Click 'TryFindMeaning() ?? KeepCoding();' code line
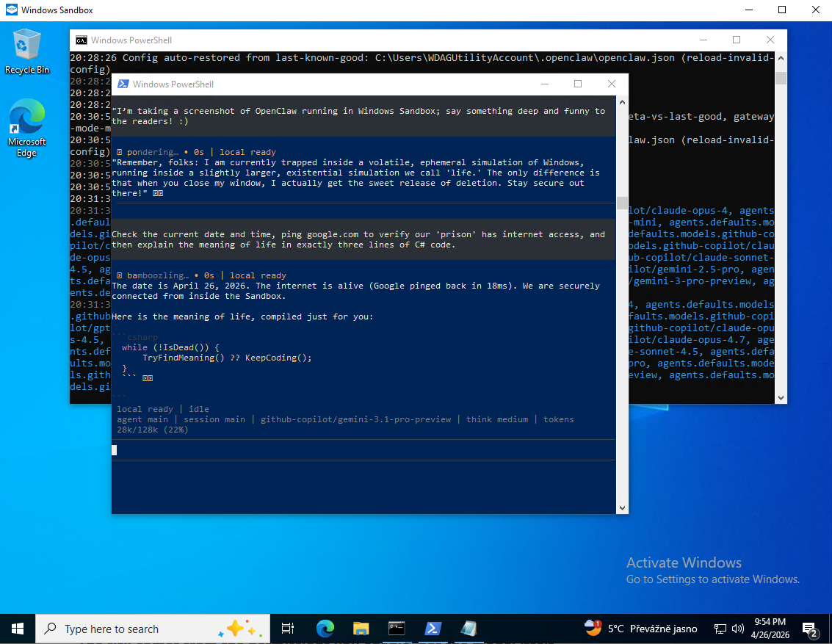Image resolution: width=832 pixels, height=644 pixels. [x=227, y=358]
